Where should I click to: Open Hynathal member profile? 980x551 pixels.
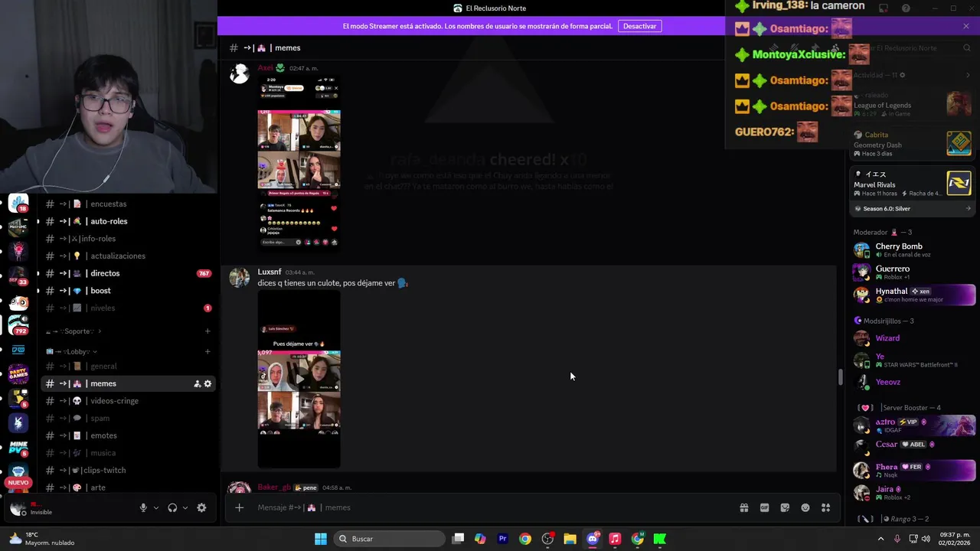[x=913, y=295]
